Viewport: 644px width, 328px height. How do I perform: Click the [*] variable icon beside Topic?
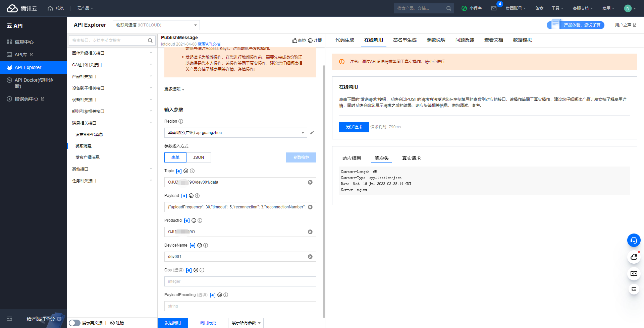(179, 171)
